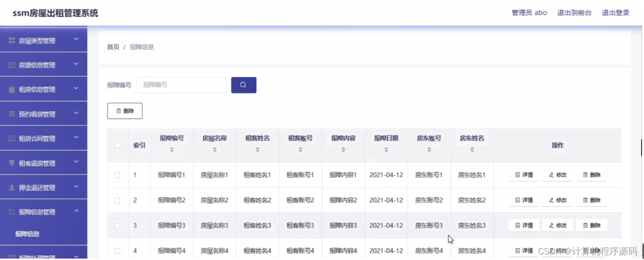The width and height of the screenshot is (644, 260).
Task: Click 删除 for 报障编号3 row
Action: point(592,226)
